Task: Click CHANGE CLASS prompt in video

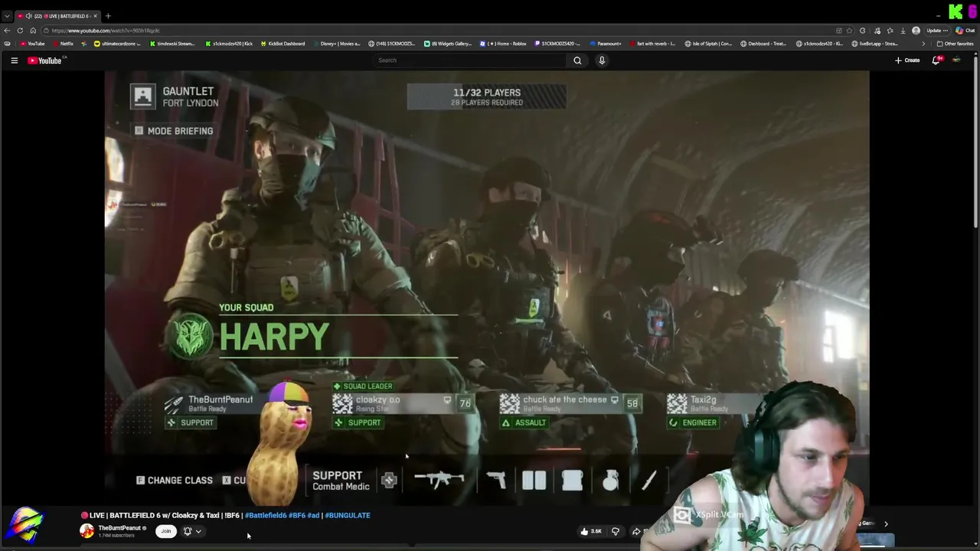Action: [x=174, y=481]
